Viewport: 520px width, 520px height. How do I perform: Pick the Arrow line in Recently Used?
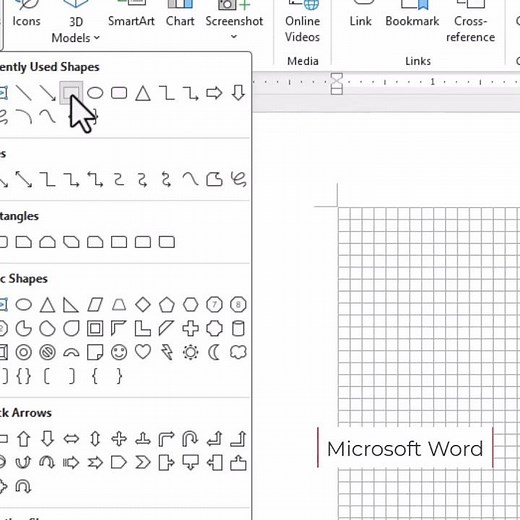[x=48, y=93]
